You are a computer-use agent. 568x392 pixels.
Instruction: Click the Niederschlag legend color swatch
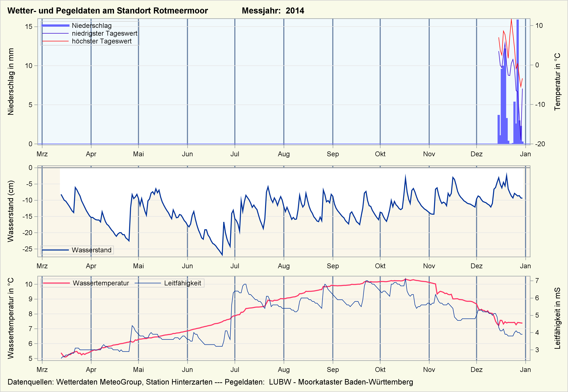(55, 26)
